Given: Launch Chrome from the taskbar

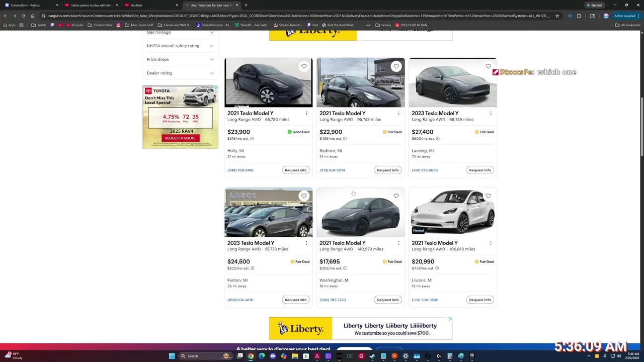Looking at the screenshot, I should [x=251, y=356].
